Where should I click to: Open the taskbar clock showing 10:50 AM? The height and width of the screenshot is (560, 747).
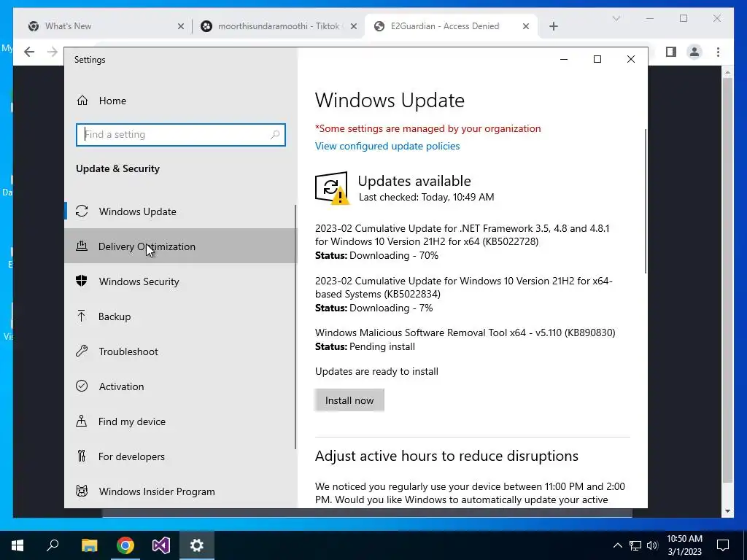pos(684,545)
